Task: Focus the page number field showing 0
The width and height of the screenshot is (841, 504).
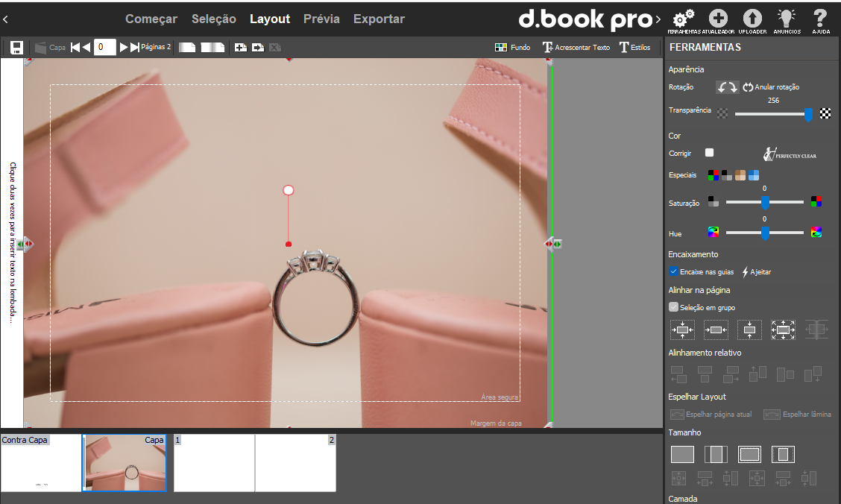Action: 104,47
